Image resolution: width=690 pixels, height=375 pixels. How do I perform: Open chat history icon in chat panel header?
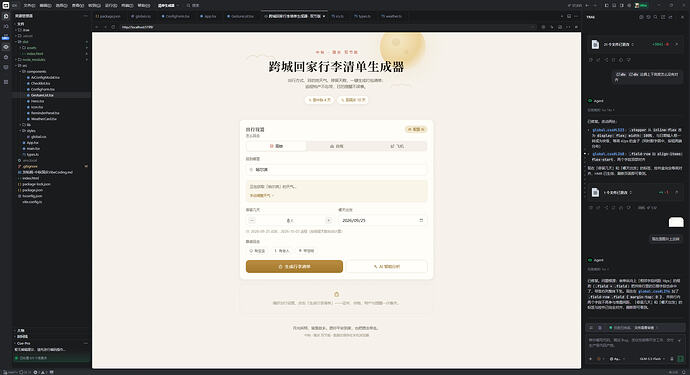click(648, 17)
